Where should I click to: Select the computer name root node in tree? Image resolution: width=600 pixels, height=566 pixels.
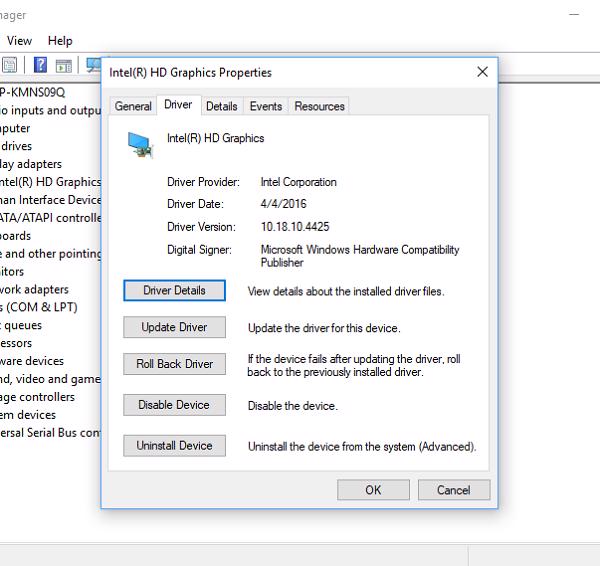(x=33, y=92)
